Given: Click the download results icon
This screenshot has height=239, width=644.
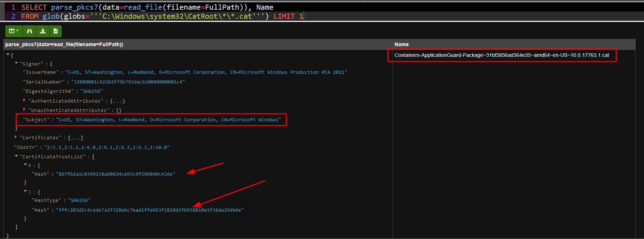Looking at the screenshot, I should (x=43, y=31).
